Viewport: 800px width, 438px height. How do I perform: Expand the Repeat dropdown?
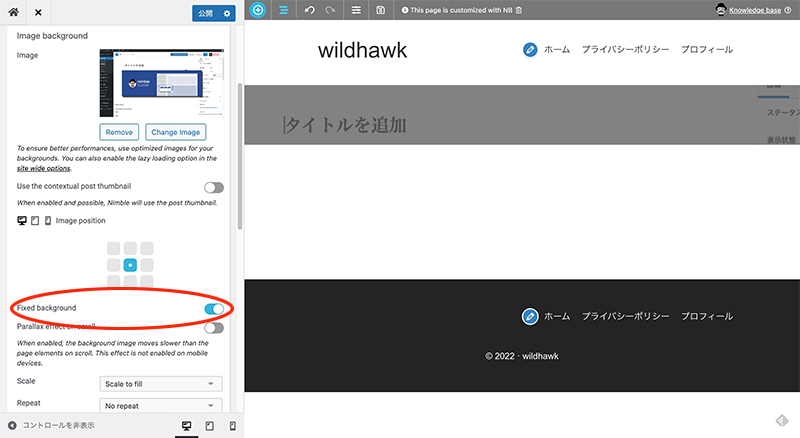[161, 405]
